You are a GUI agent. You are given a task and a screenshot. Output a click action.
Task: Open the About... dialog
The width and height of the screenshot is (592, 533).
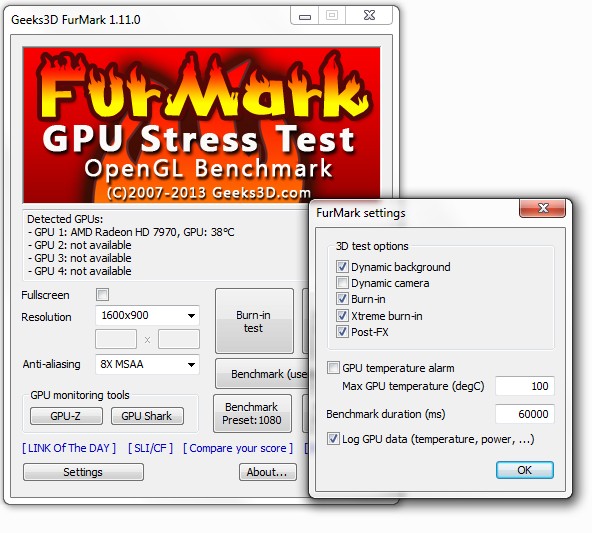click(x=268, y=472)
